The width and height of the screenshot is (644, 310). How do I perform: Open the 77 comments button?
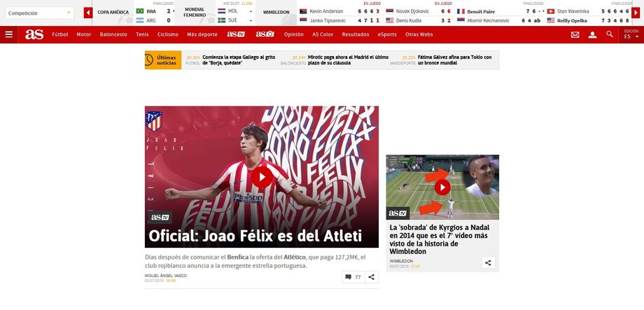[x=353, y=277]
